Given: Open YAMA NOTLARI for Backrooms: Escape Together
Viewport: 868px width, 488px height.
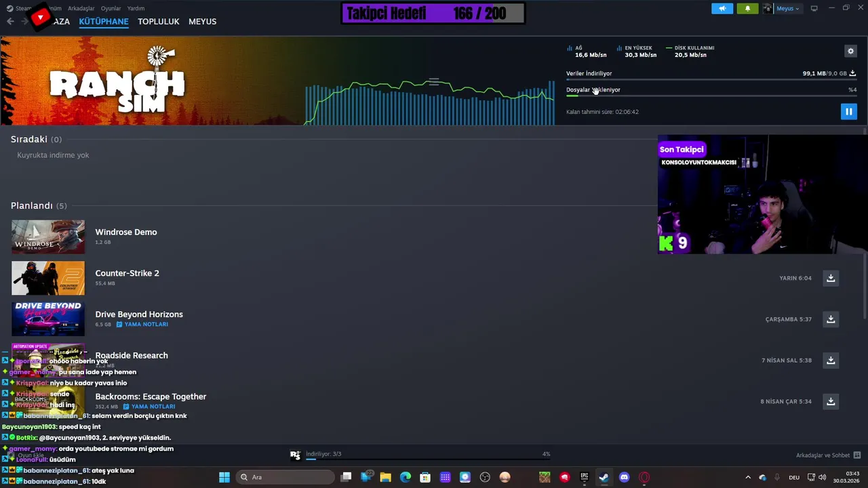Looking at the screenshot, I should [x=149, y=407].
